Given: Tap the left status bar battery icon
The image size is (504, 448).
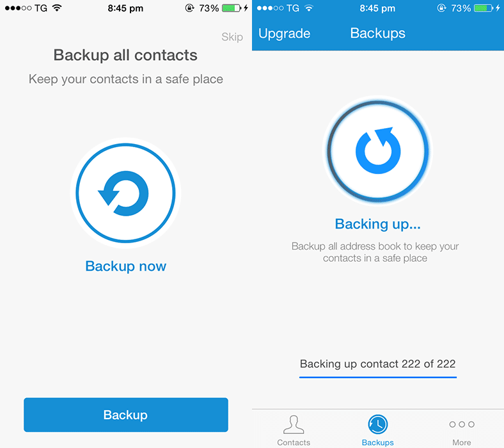Looking at the screenshot, I should click(232, 8).
